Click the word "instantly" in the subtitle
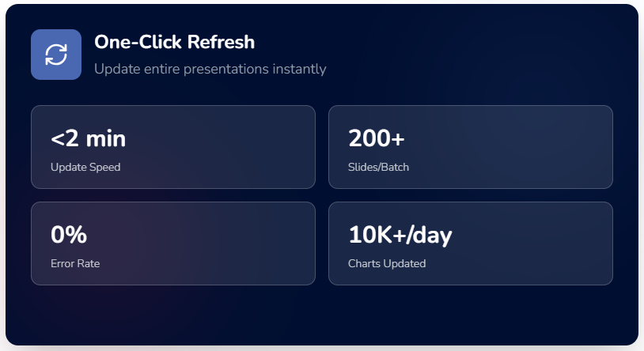644x351 pixels. (299, 69)
